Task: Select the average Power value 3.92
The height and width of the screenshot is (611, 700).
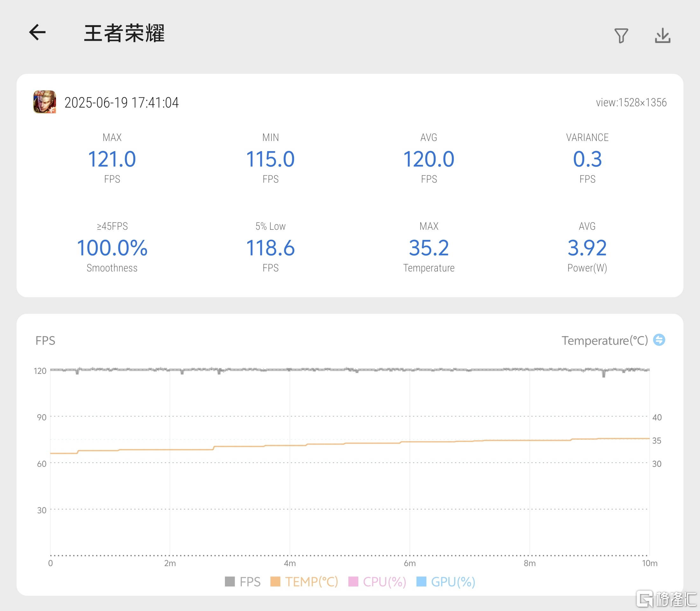Action: (587, 248)
